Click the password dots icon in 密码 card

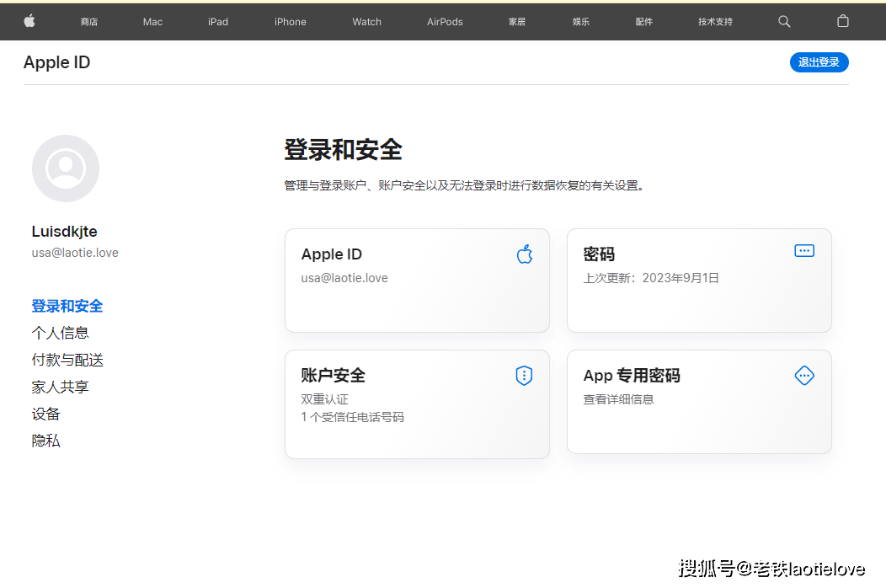pyautogui.click(x=804, y=251)
